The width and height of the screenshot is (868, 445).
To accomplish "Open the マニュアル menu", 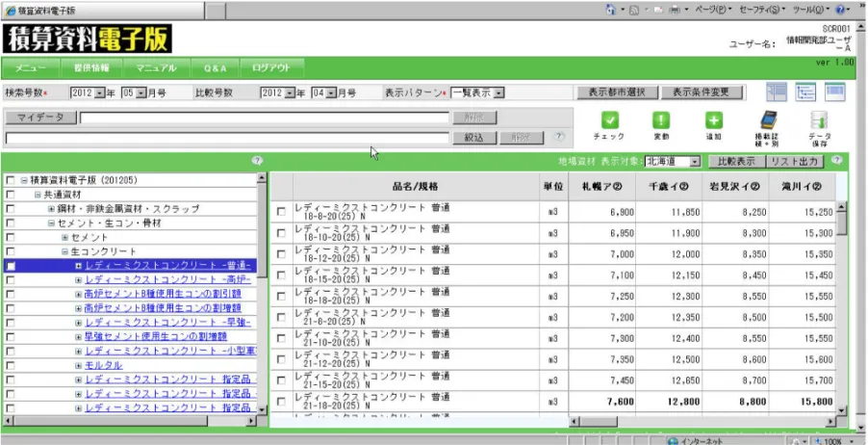I will (x=155, y=68).
